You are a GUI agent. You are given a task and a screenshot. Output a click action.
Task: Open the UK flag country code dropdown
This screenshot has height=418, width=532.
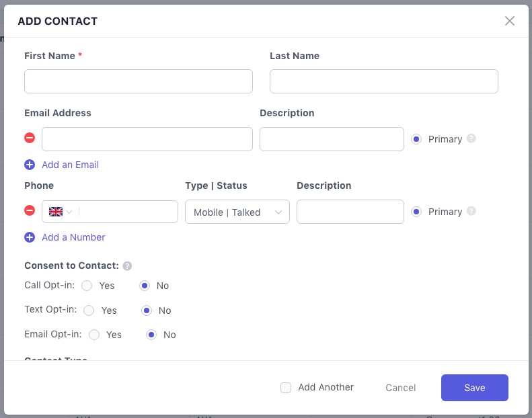click(x=61, y=212)
